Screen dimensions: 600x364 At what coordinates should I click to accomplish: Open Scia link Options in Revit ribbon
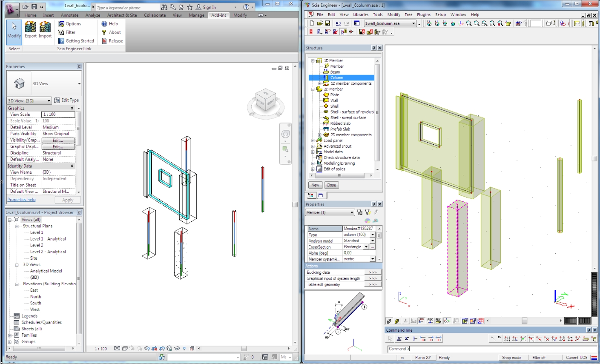(x=69, y=24)
